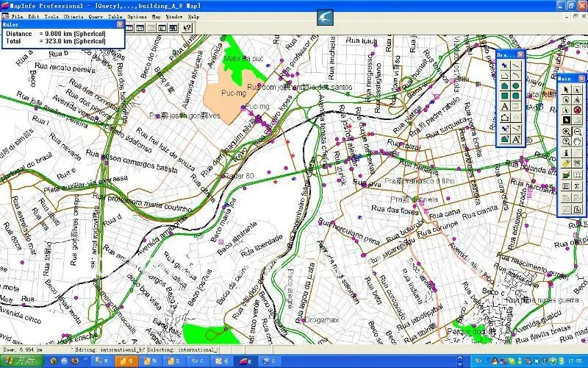
Task: Open the Map menu
Action: [x=156, y=16]
